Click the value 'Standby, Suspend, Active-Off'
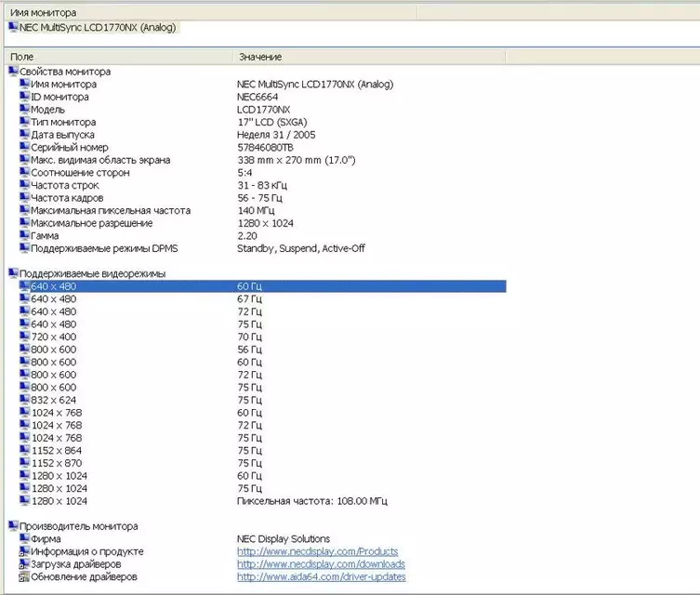The width and height of the screenshot is (700, 595). click(x=301, y=248)
